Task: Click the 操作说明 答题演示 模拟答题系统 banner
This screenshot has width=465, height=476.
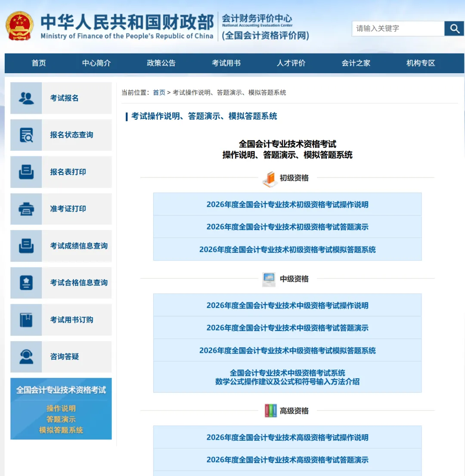Action: tap(61, 409)
